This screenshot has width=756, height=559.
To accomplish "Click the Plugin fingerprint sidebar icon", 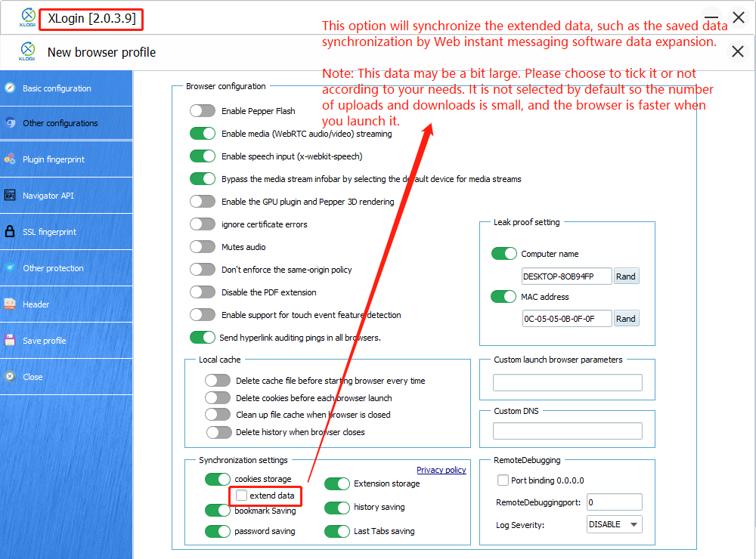I will click(10, 159).
